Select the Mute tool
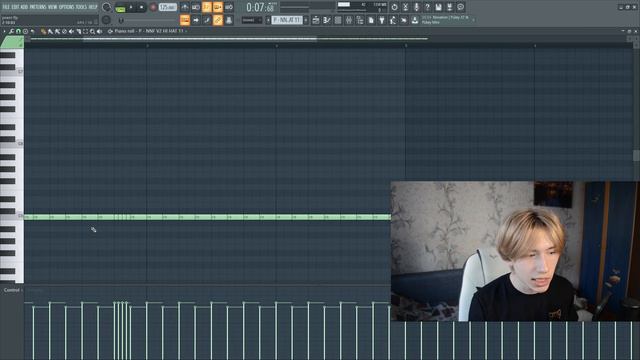Image resolution: width=640 pixels, height=360 pixels. pyautogui.click(x=71, y=31)
